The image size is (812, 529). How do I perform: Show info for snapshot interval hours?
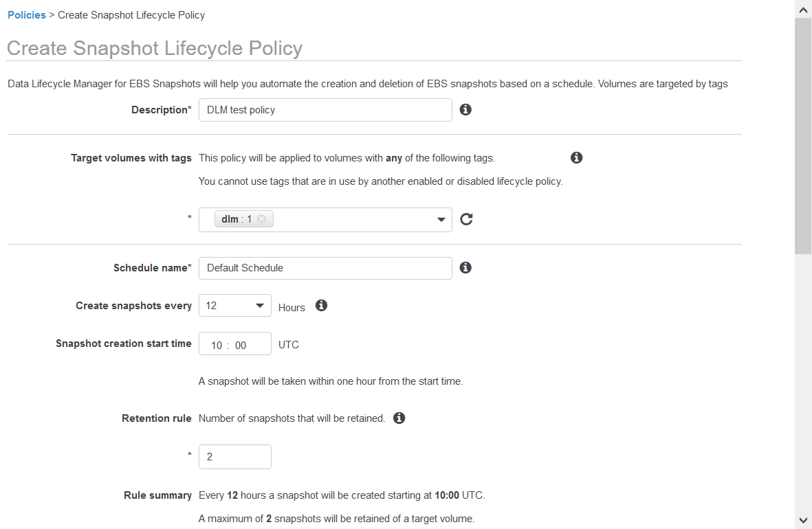[322, 306]
